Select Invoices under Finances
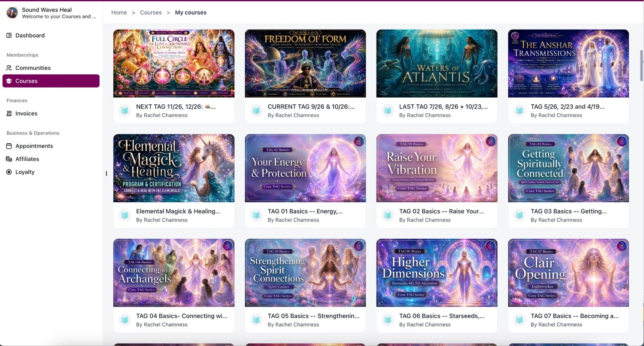 (51, 114)
